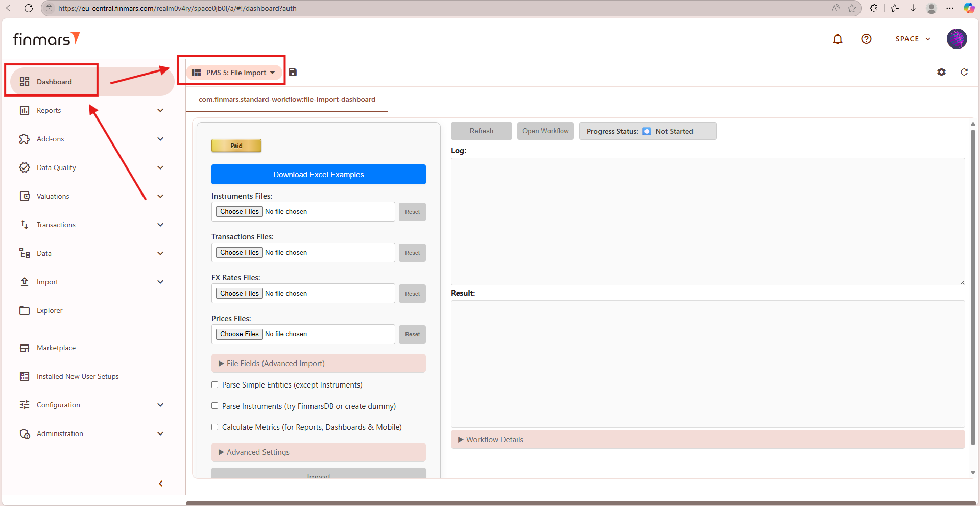Open the SPACE dropdown
Image resolution: width=980 pixels, height=506 pixels.
coord(913,39)
